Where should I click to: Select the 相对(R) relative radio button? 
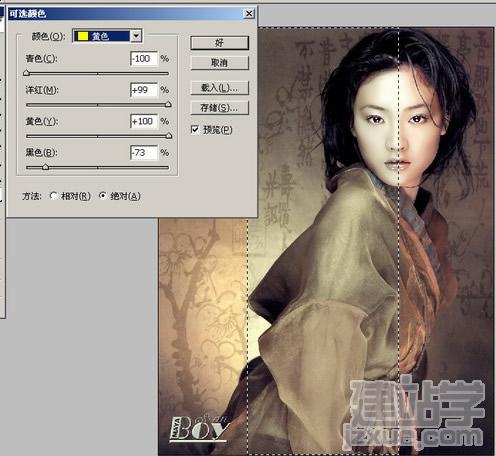pos(53,196)
